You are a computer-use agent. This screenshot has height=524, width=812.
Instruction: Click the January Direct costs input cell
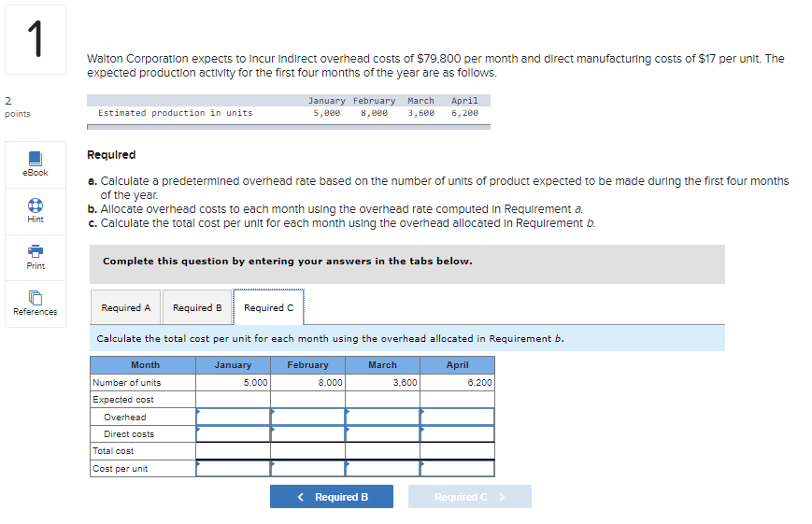[233, 434]
